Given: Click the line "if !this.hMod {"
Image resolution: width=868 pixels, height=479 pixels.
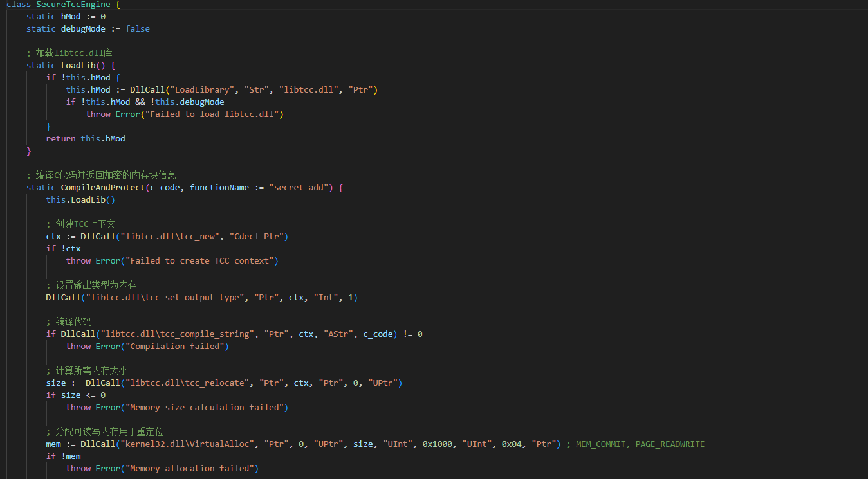Looking at the screenshot, I should (83, 78).
